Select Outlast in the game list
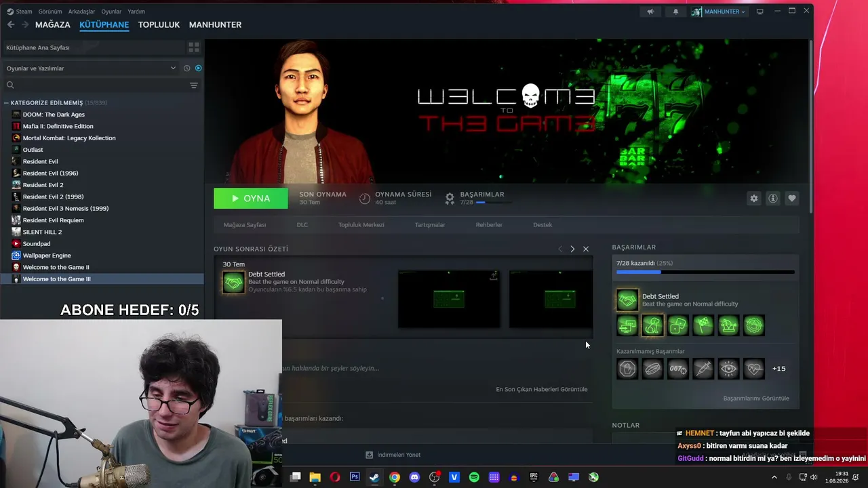Image resolution: width=868 pixels, height=488 pixels. 33,150
